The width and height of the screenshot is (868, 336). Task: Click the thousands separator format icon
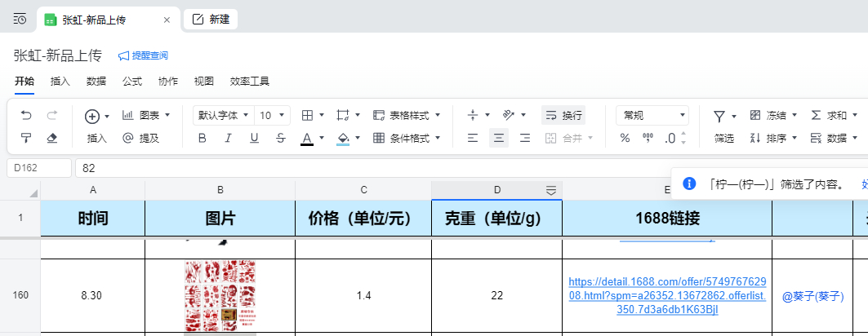coord(648,138)
